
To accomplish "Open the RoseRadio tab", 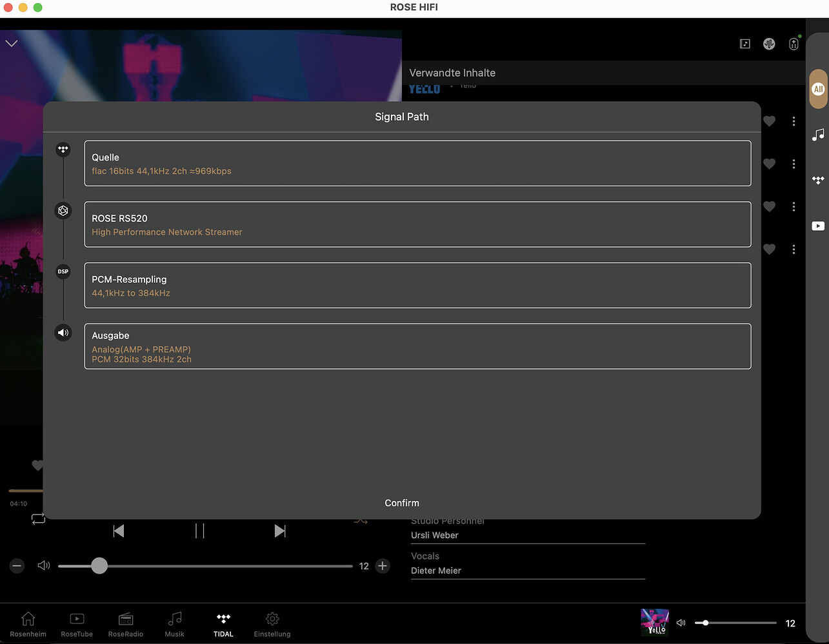I will tap(126, 625).
